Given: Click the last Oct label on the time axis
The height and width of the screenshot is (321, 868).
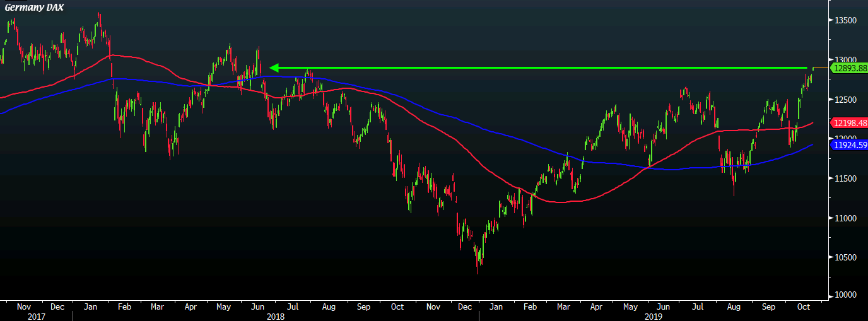Looking at the screenshot, I should (804, 306).
